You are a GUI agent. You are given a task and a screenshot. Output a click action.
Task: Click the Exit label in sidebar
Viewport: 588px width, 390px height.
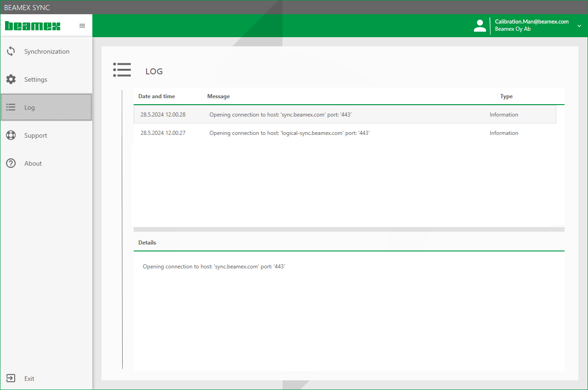pos(29,379)
